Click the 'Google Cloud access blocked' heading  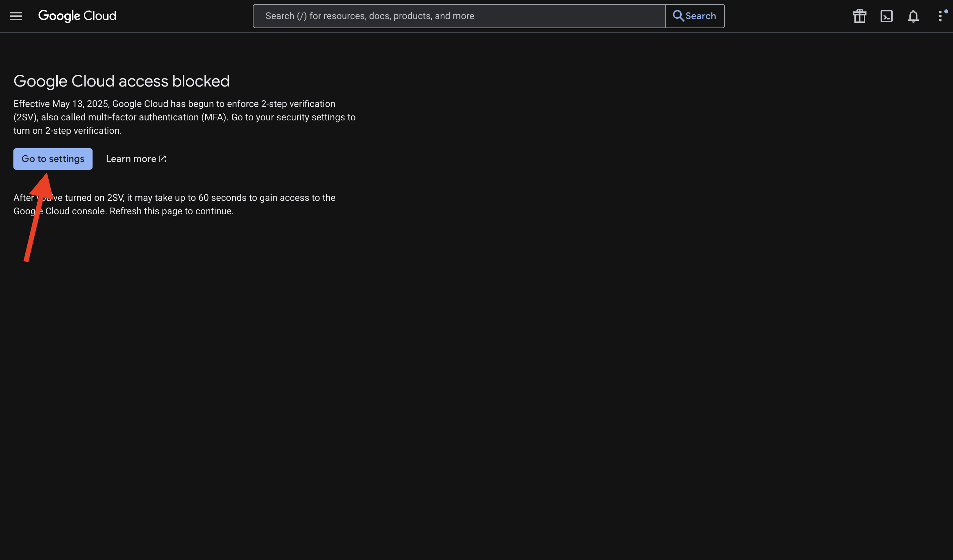(121, 81)
